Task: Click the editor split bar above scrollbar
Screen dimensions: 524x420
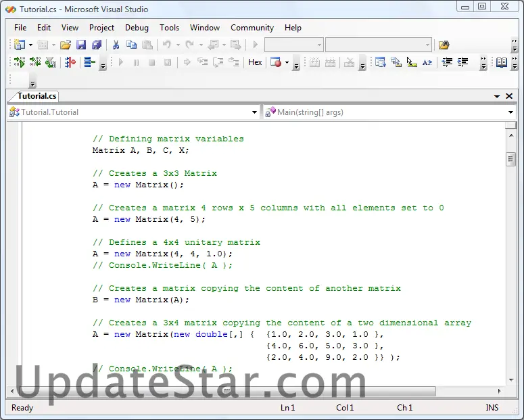Action: pyautogui.click(x=511, y=125)
